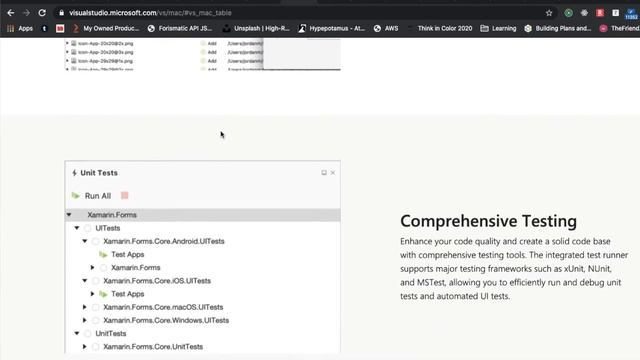Collapse Xamarin.Forms.Core.iOS.UITests node
The width and height of the screenshot is (640, 360).
84,281
